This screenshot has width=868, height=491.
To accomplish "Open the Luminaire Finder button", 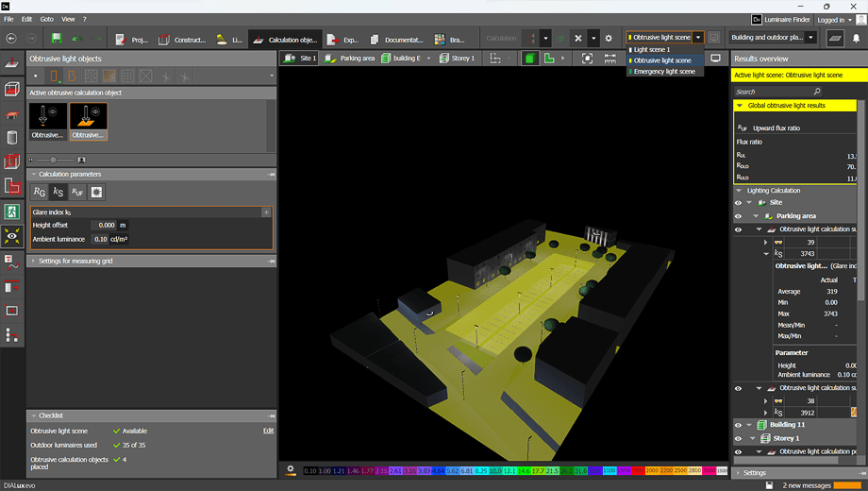I will coord(780,19).
